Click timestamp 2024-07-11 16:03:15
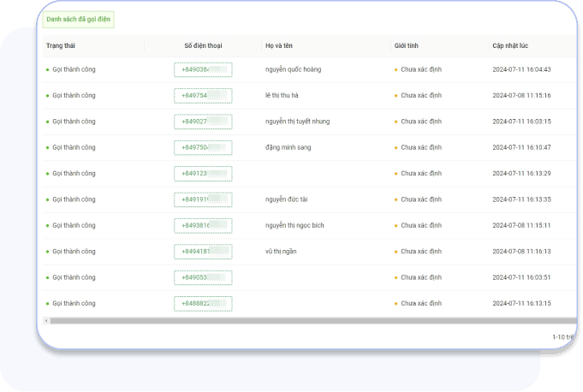Image resolution: width=583 pixels, height=392 pixels. [521, 122]
